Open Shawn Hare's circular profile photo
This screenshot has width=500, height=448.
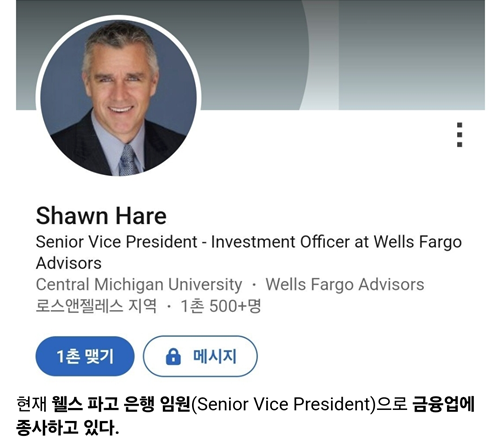[x=118, y=98]
